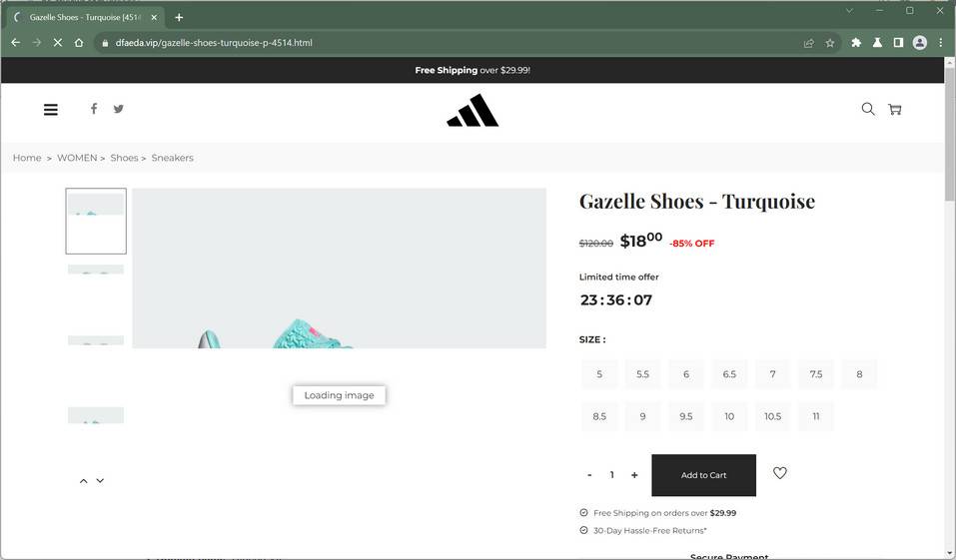956x560 pixels.
Task: Click Add to Cart button
Action: [x=703, y=475]
